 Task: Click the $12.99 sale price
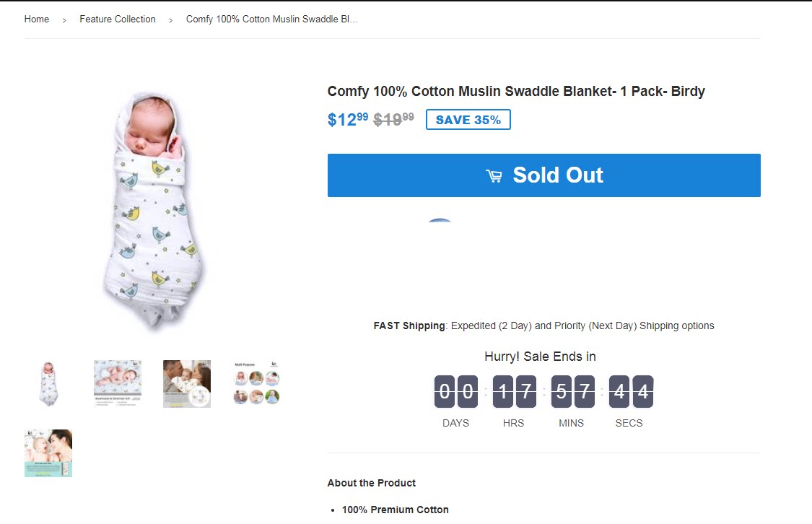347,119
